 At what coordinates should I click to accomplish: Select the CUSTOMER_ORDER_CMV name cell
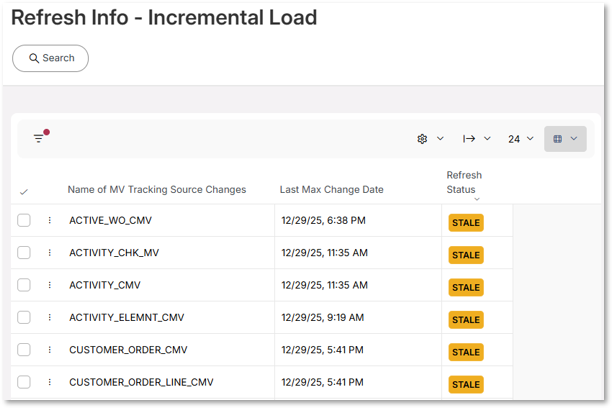click(128, 350)
